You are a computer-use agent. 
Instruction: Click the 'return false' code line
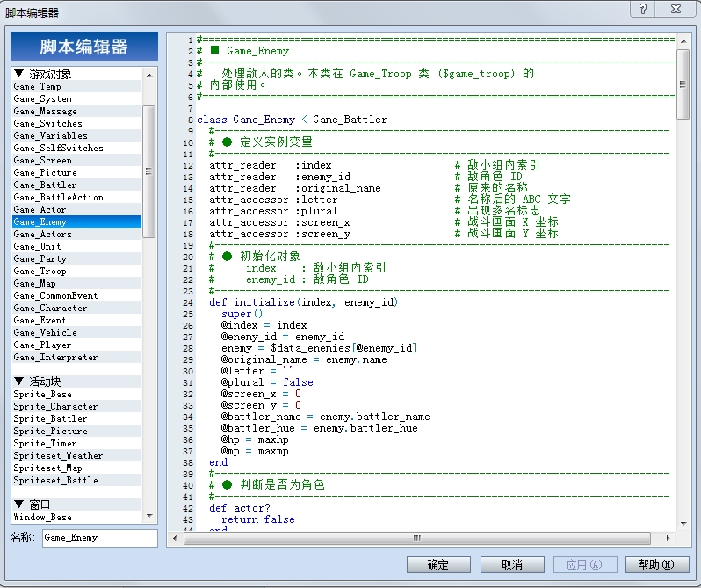point(258,519)
